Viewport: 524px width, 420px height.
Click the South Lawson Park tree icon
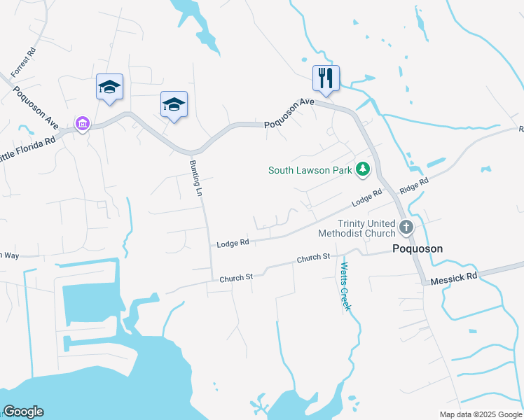pos(363,169)
